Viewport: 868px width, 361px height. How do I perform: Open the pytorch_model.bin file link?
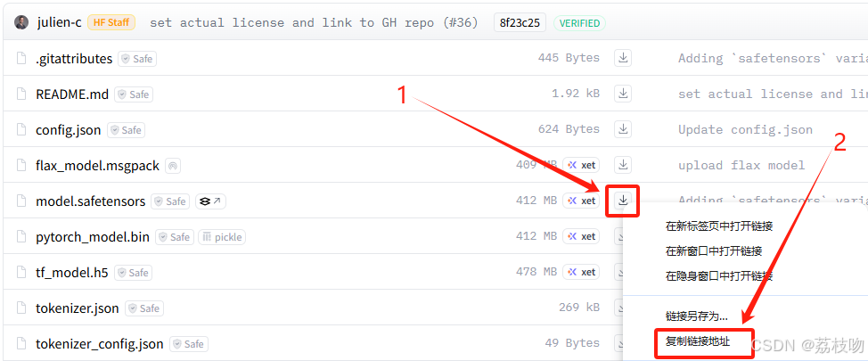point(93,237)
